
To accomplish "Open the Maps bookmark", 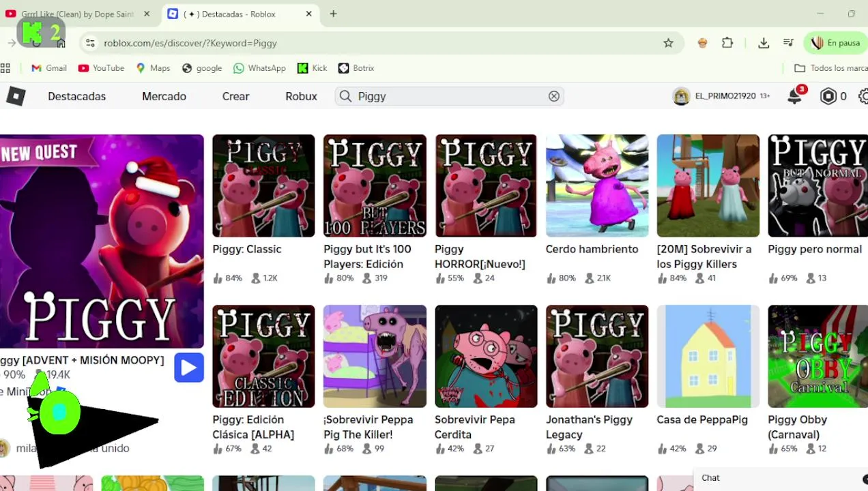I will [x=153, y=68].
